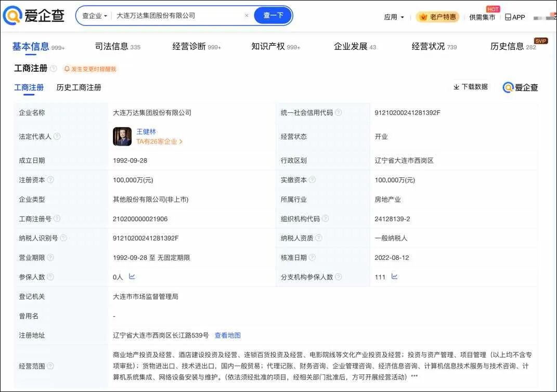Click help icon next to 经营范围
This screenshot has height=392, width=557.
pos(50,365)
